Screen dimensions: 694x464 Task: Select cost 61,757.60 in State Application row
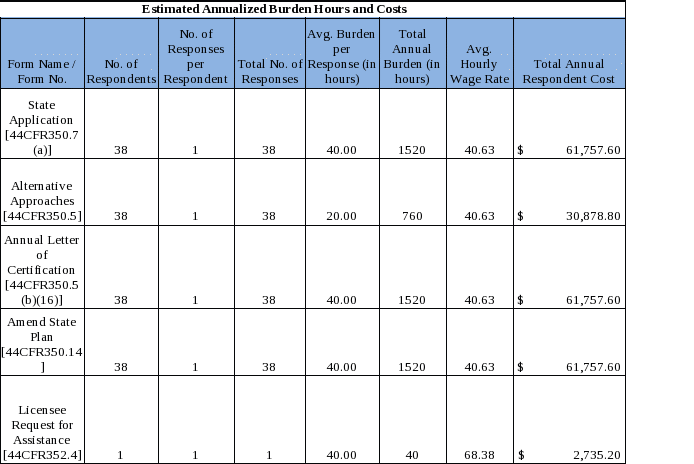click(x=593, y=150)
